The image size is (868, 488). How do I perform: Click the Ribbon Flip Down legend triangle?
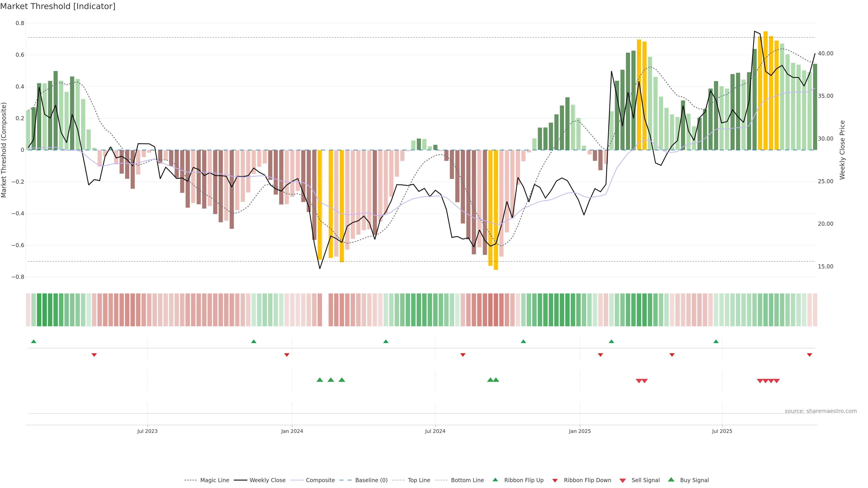[x=555, y=480]
